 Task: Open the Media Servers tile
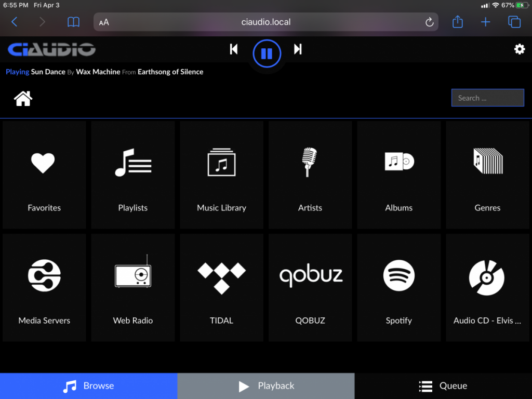[44, 287]
